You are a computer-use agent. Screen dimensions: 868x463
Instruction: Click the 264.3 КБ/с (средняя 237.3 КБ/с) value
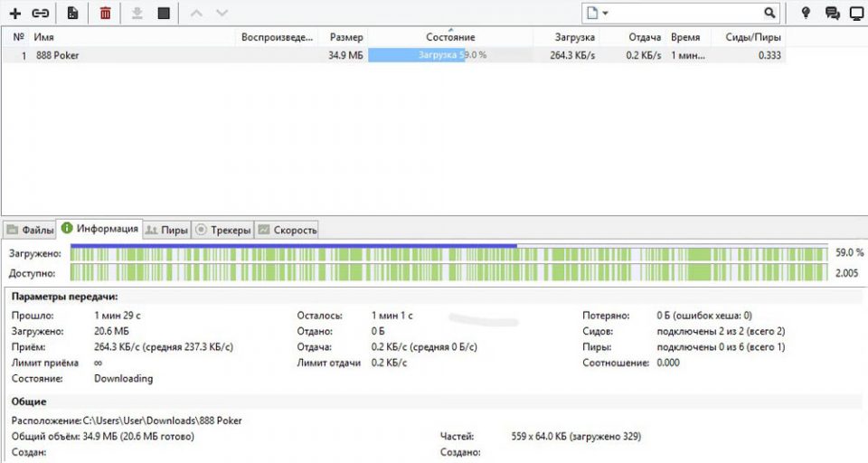164,347
